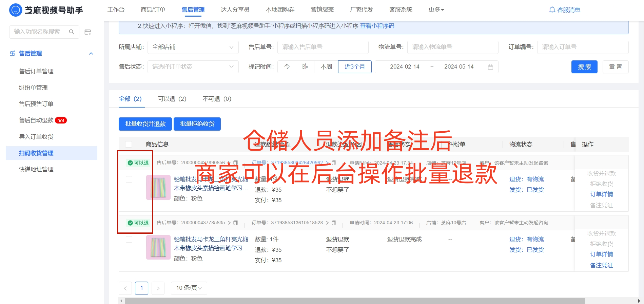The height and width of the screenshot is (304, 644).
Task: Click the 搜索 button
Action: tap(584, 67)
